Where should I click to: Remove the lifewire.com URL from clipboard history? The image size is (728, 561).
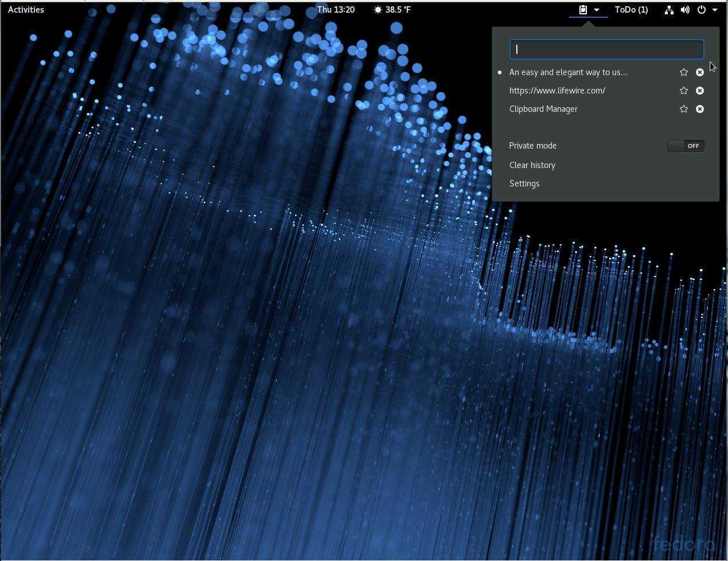(700, 91)
